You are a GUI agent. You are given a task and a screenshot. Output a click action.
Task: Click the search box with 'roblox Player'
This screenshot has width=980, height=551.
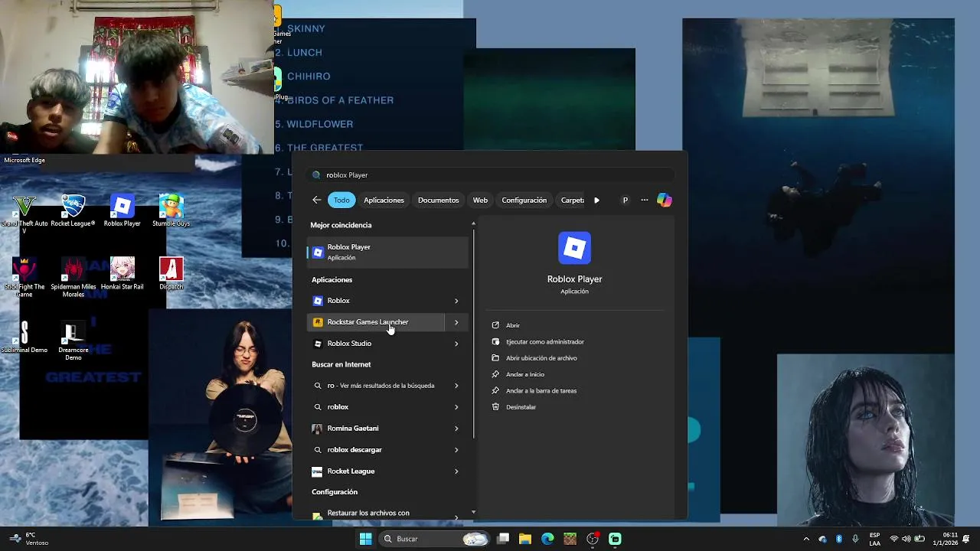tap(490, 174)
